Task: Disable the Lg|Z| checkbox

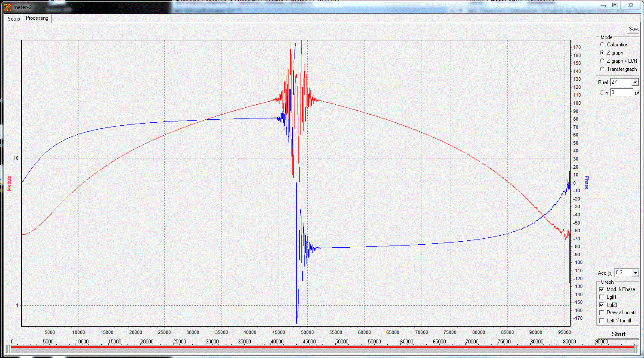Action: click(x=601, y=305)
